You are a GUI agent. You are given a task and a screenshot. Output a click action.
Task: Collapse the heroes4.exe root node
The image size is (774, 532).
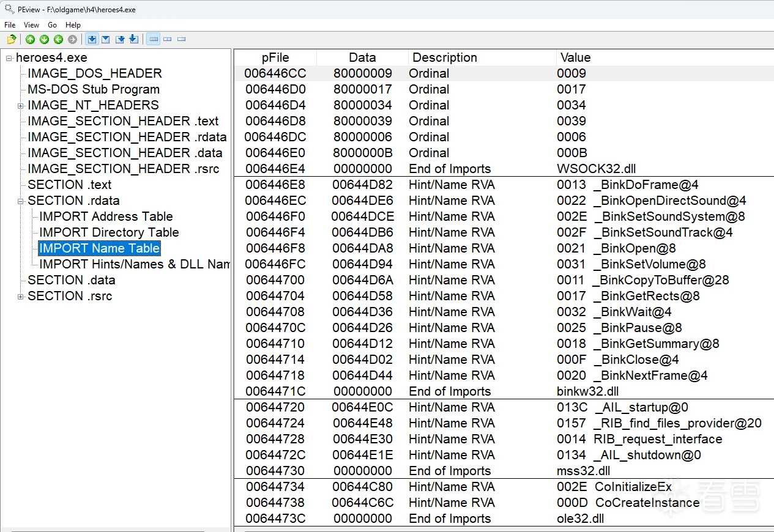point(9,58)
